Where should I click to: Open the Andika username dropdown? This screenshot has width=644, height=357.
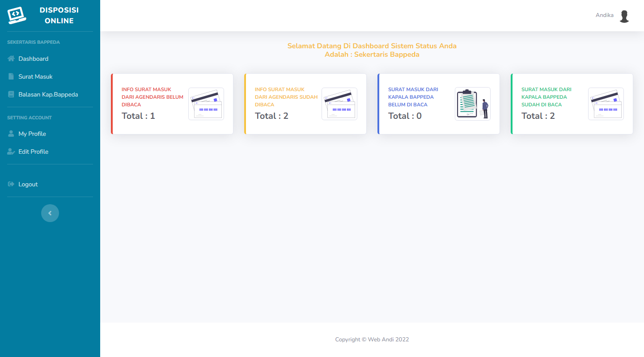click(x=605, y=15)
